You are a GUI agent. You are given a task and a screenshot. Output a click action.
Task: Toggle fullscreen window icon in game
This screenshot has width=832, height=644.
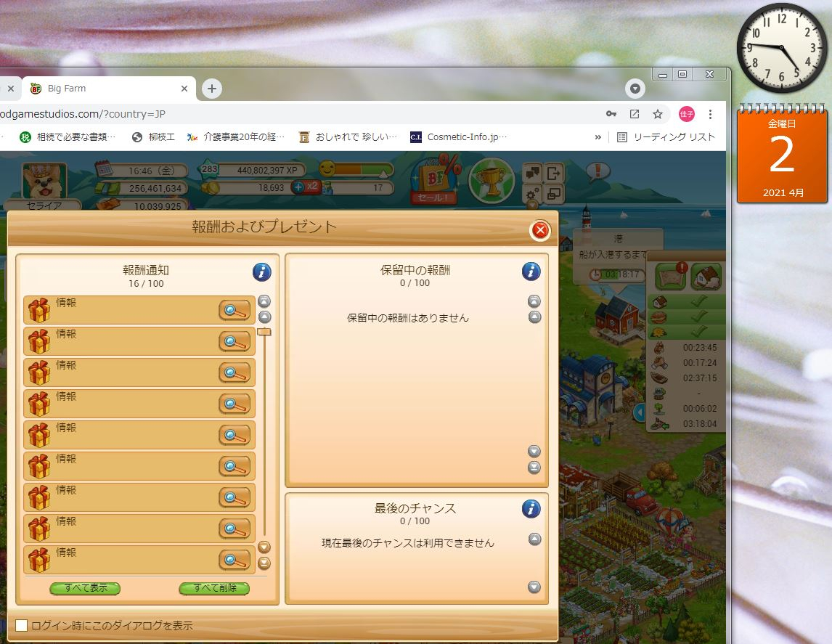[x=553, y=194]
